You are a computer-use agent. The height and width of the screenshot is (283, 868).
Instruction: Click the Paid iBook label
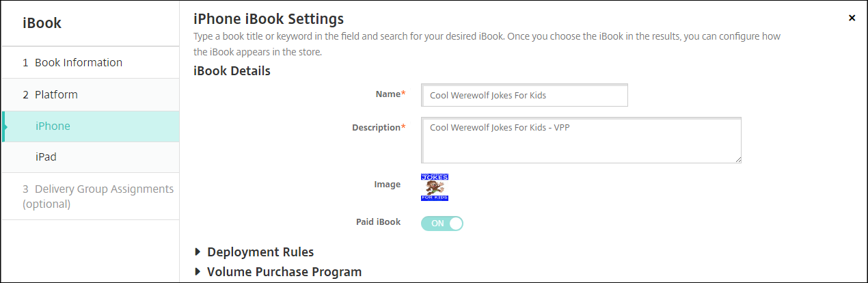point(378,222)
